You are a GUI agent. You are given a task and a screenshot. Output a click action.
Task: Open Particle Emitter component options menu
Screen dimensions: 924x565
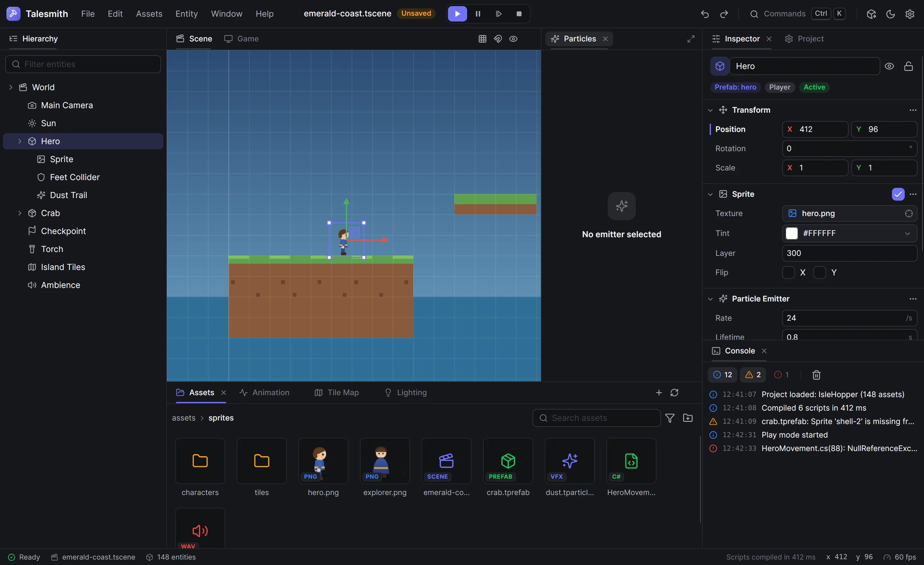coord(913,299)
